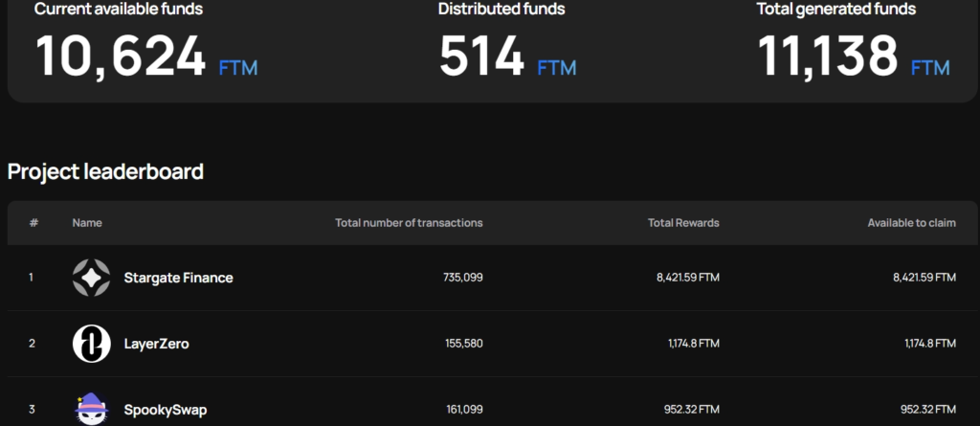This screenshot has height=426, width=980.
Task: Open the Stargate Finance project name
Action: tap(178, 278)
